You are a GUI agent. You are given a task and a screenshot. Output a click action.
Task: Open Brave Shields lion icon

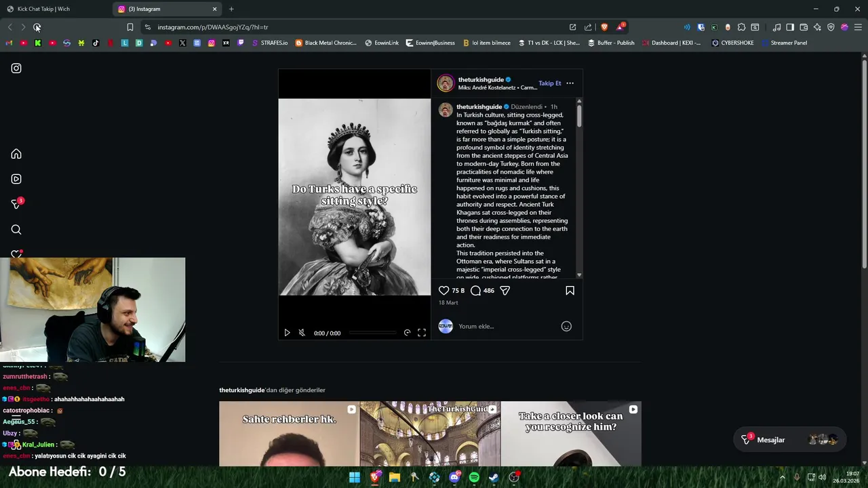click(x=604, y=27)
